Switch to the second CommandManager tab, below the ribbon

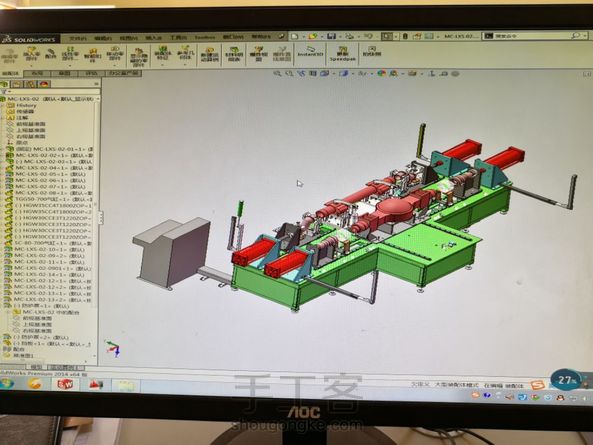coord(37,73)
